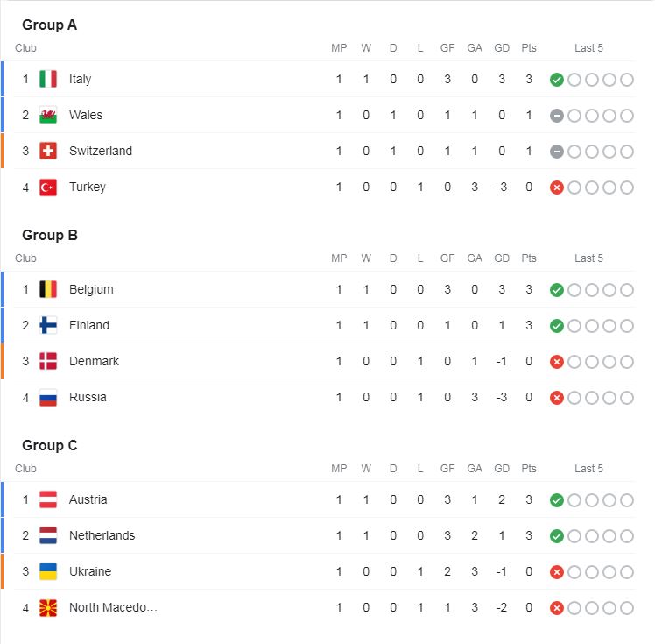
Task: Select the Switzerland flag icon
Action: tap(47, 151)
